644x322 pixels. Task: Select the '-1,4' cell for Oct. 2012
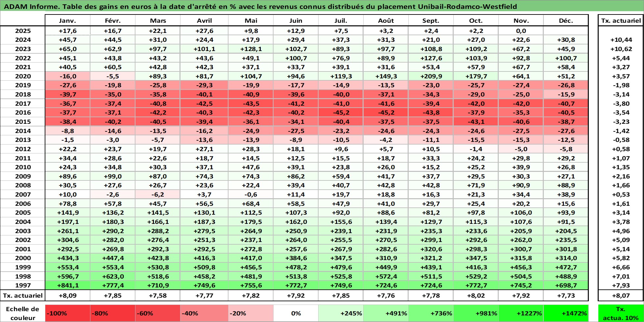[476, 149]
